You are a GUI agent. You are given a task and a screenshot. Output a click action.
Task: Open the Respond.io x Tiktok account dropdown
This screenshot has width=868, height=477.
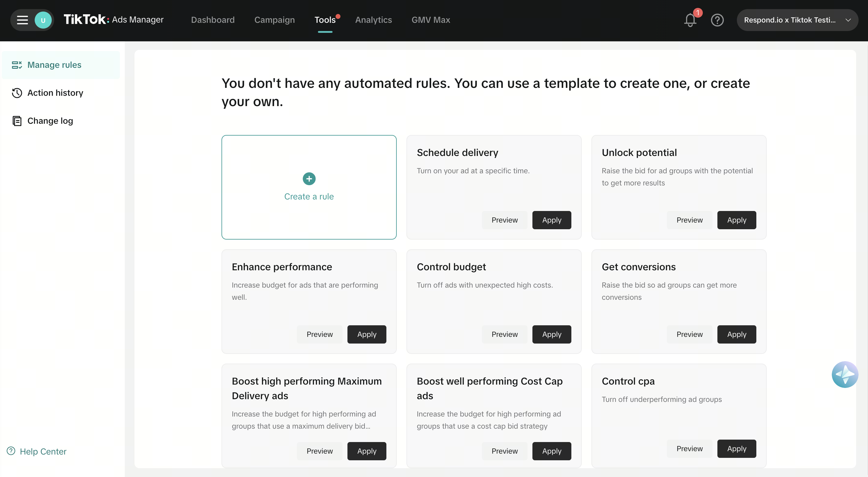[x=797, y=20]
